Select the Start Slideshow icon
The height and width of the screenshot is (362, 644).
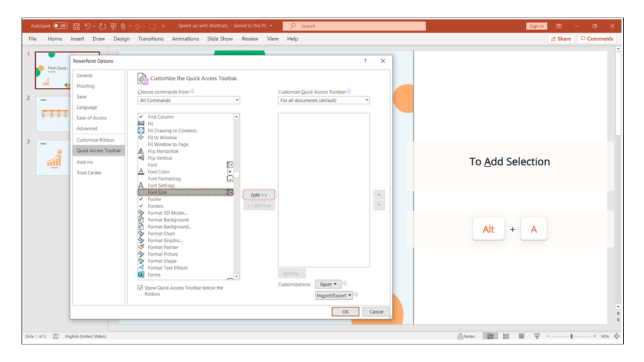(x=113, y=26)
